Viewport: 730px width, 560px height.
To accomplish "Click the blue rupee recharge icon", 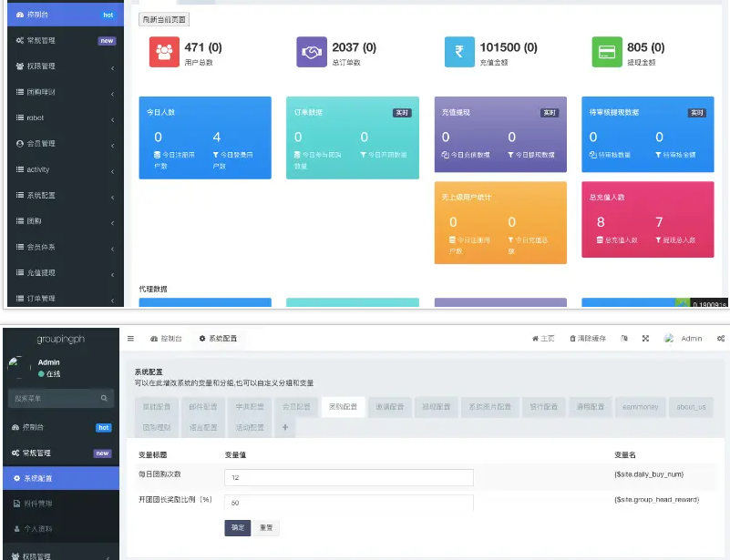I will click(459, 53).
